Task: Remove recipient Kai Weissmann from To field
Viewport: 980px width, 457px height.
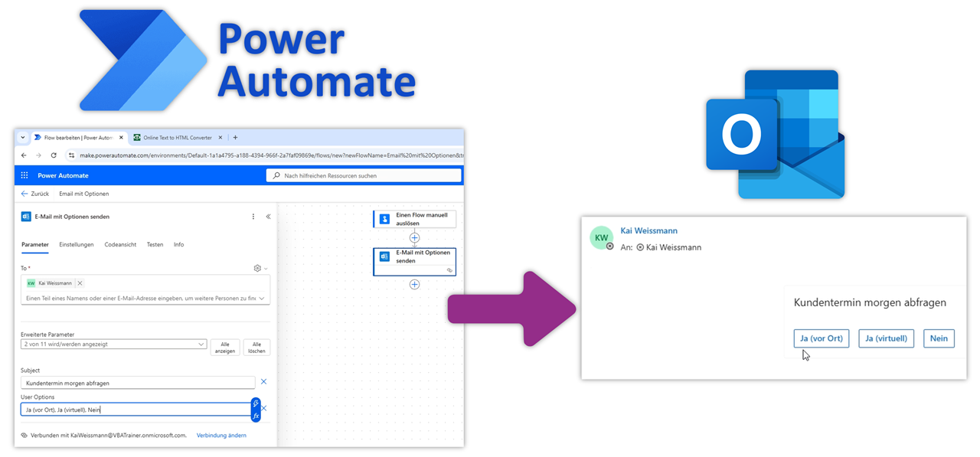Action: click(x=80, y=283)
